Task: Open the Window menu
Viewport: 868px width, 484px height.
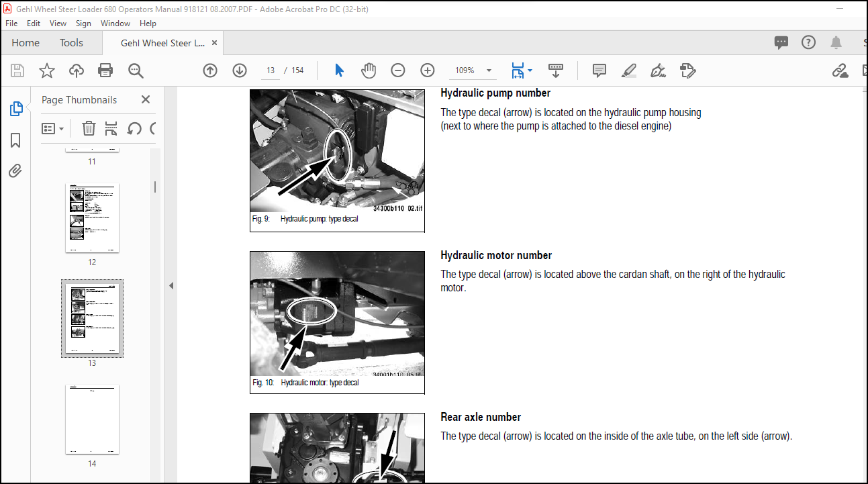Action: click(115, 23)
